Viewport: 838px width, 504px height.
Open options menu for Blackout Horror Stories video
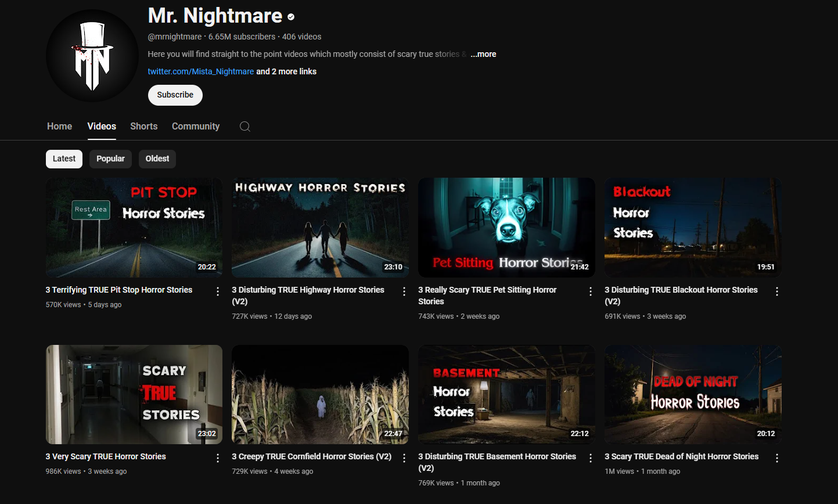click(x=777, y=291)
